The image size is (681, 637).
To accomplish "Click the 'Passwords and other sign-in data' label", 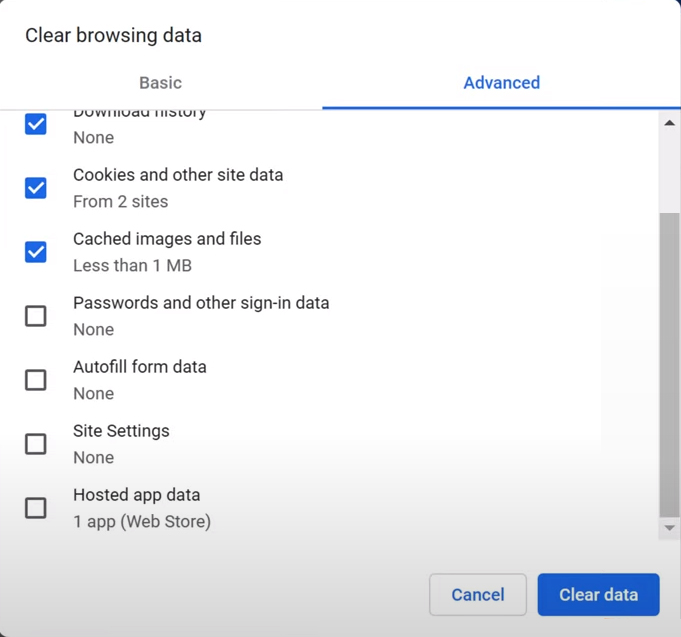I will (201, 303).
